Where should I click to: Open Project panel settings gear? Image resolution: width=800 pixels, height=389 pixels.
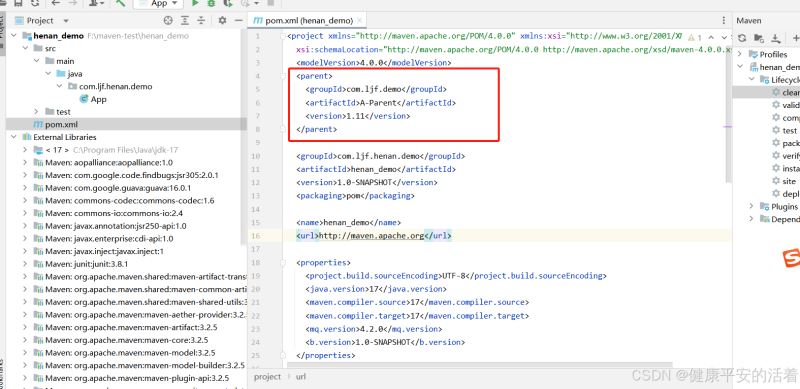click(222, 20)
